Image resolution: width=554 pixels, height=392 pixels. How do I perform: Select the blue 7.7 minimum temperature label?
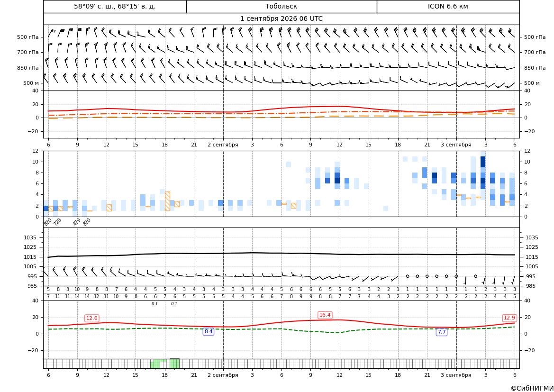[x=442, y=332]
